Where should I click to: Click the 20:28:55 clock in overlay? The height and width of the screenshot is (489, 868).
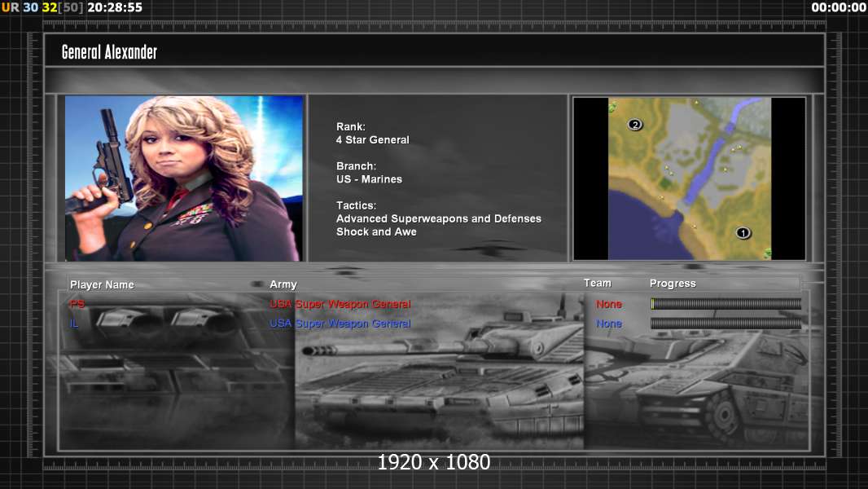[115, 7]
